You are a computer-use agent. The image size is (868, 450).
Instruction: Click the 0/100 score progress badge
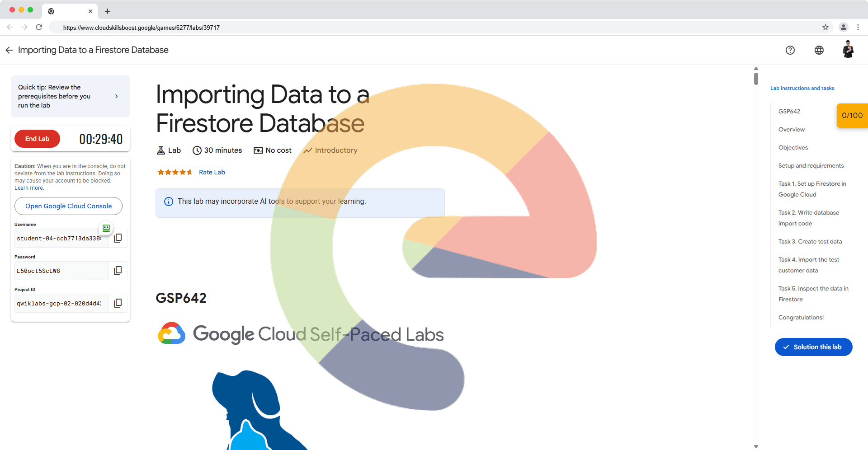point(852,116)
